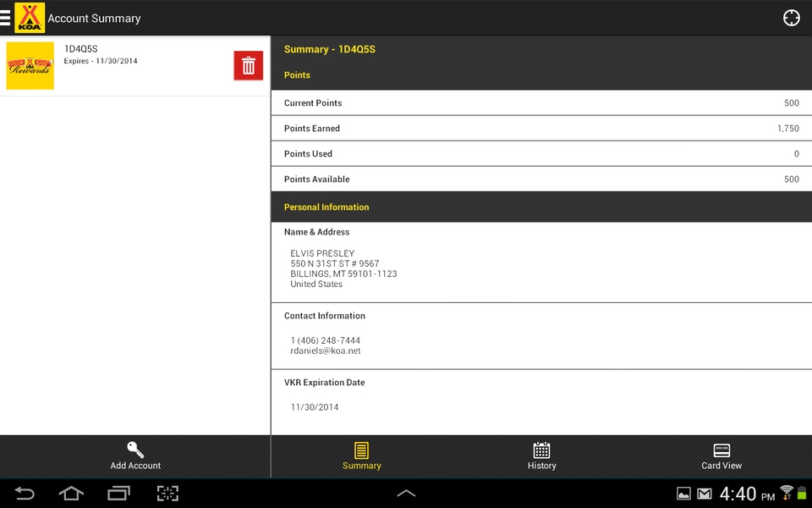
Task: Tap the Android home button
Action: click(71, 494)
